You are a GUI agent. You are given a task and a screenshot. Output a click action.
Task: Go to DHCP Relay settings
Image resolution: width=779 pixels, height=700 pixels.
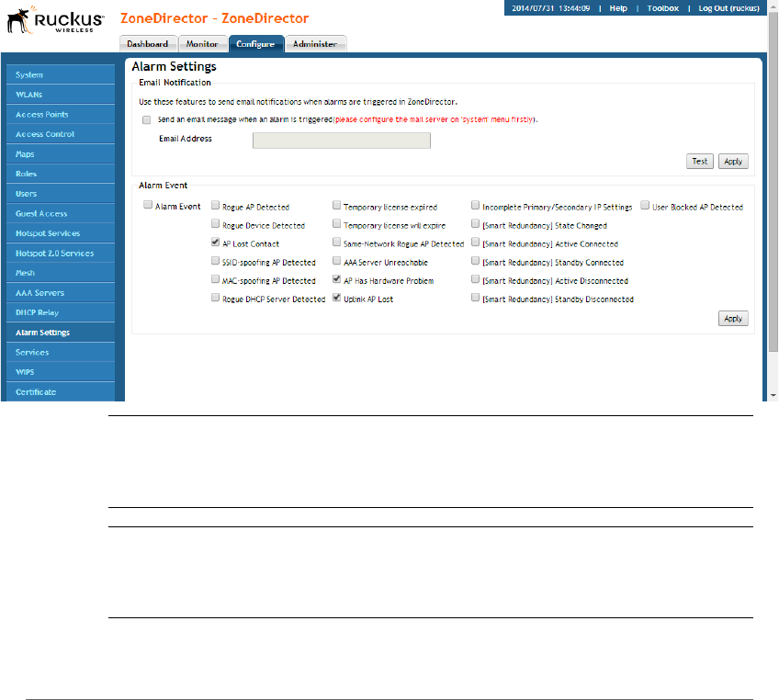[61, 312]
